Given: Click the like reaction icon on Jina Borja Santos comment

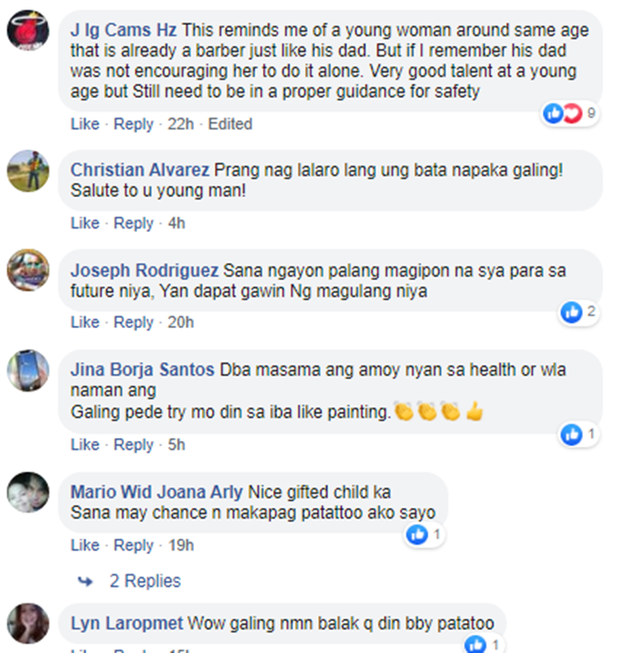Looking at the screenshot, I should tap(571, 435).
